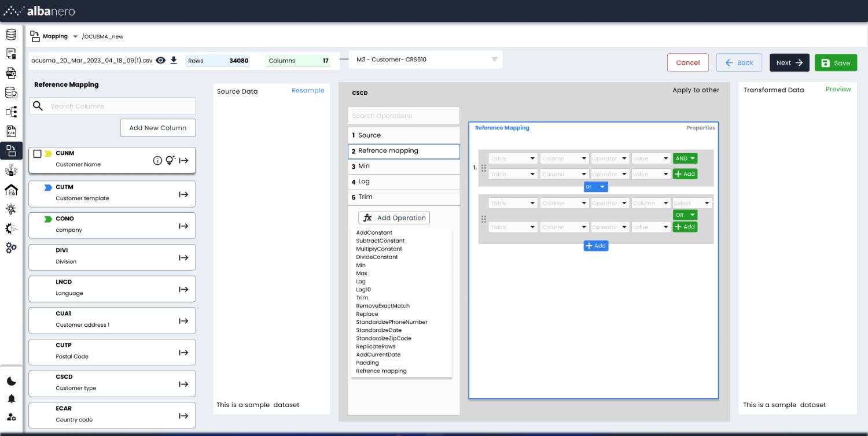The image size is (868, 436).
Task: Open the blue 'or' group dropdown
Action: (596, 187)
